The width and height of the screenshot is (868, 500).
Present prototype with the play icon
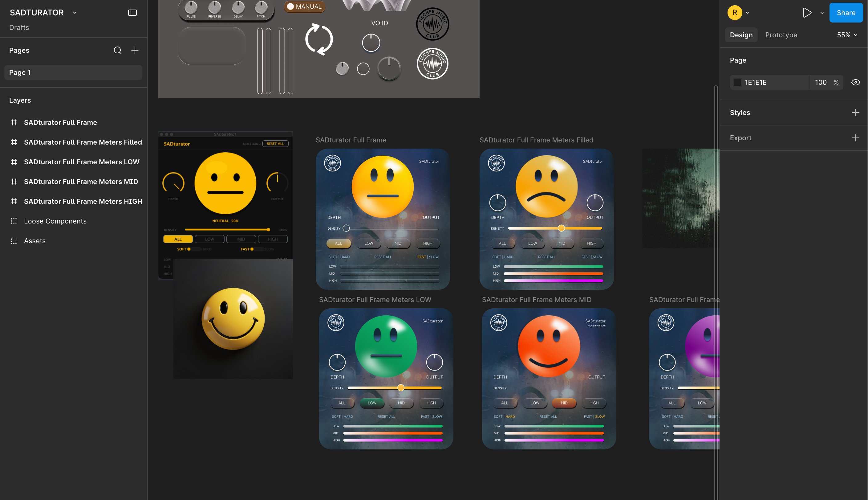tap(807, 13)
